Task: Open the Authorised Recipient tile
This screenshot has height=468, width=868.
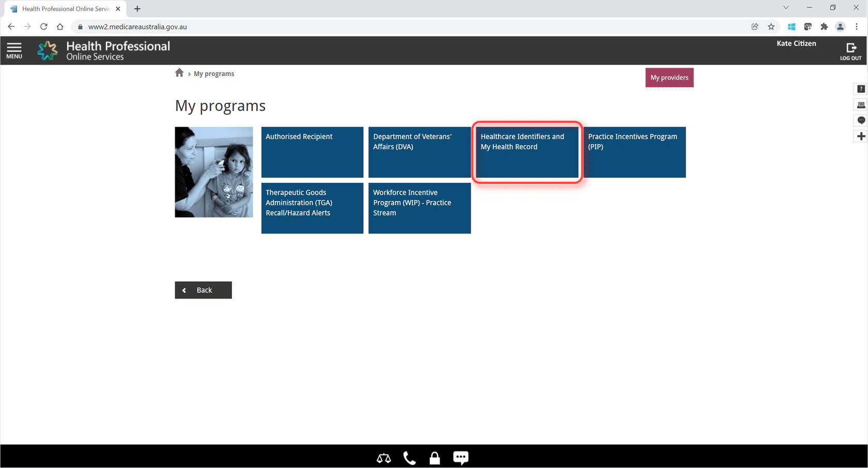Action: [312, 152]
